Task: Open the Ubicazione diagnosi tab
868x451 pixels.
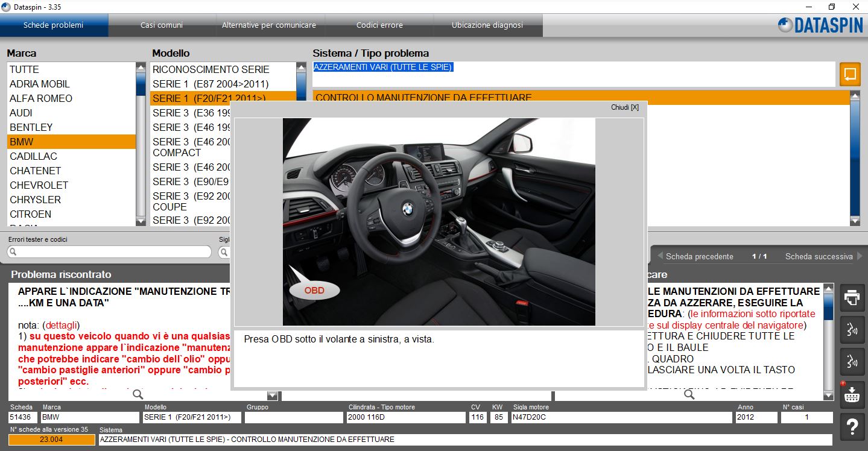Action: point(487,25)
